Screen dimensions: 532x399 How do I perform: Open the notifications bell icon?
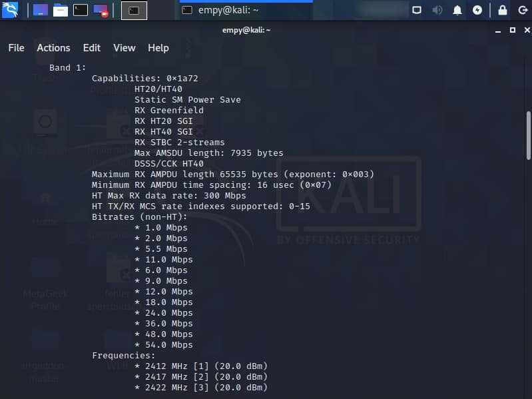(457, 10)
